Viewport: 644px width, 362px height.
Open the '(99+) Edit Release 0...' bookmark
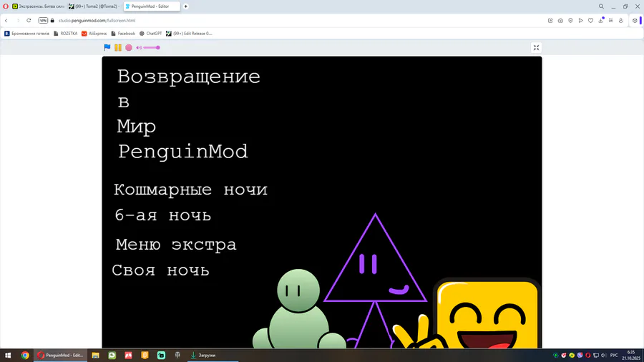189,34
